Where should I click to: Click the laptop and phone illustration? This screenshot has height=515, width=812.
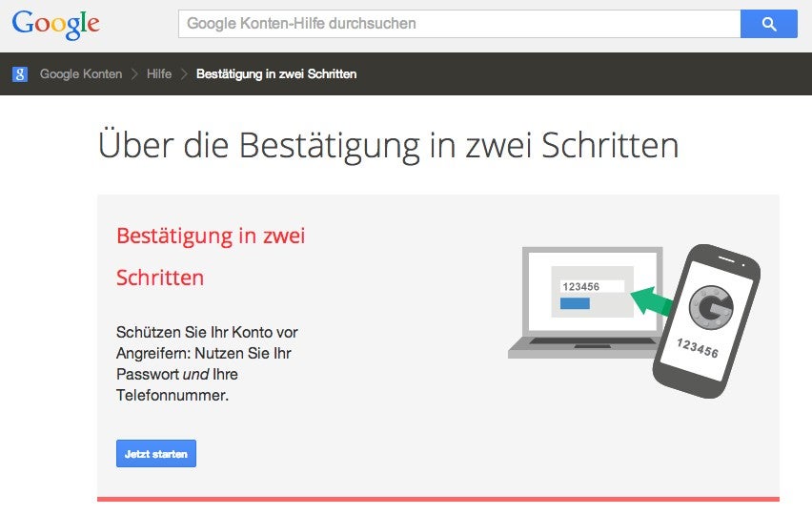(x=634, y=321)
